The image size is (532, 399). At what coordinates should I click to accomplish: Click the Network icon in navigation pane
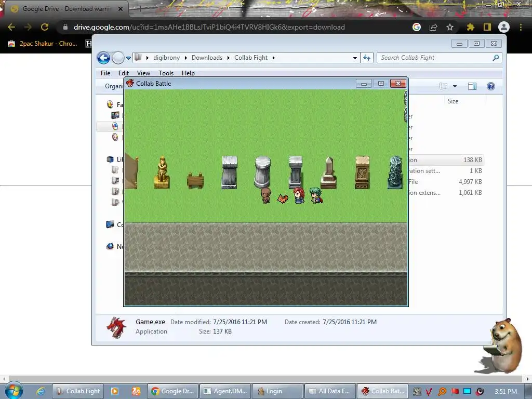110,246
